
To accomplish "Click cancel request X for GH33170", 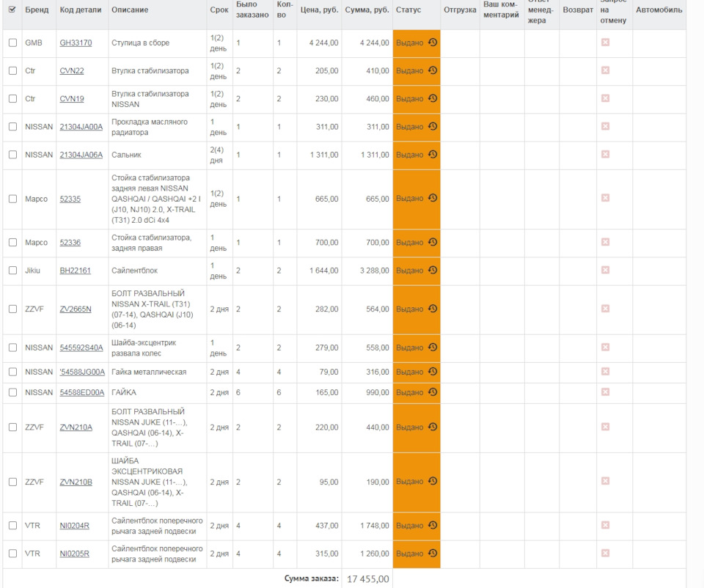I will click(605, 43).
